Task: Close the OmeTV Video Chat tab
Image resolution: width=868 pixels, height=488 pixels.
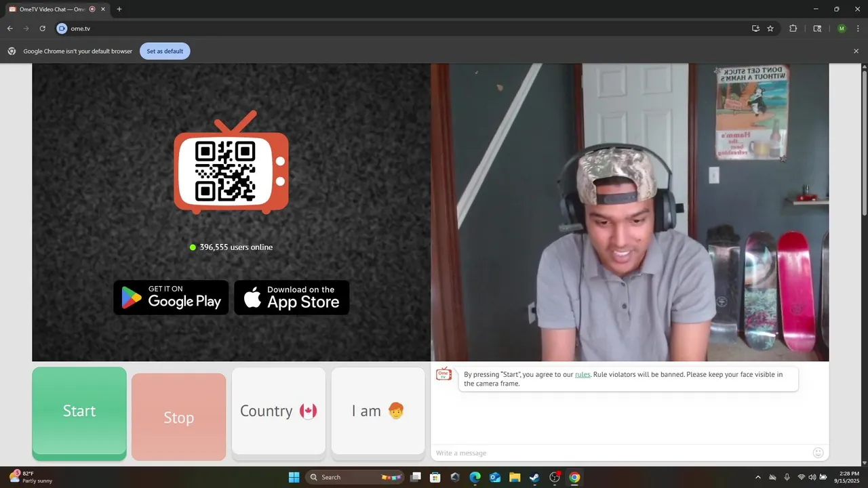Action: pyautogui.click(x=102, y=9)
